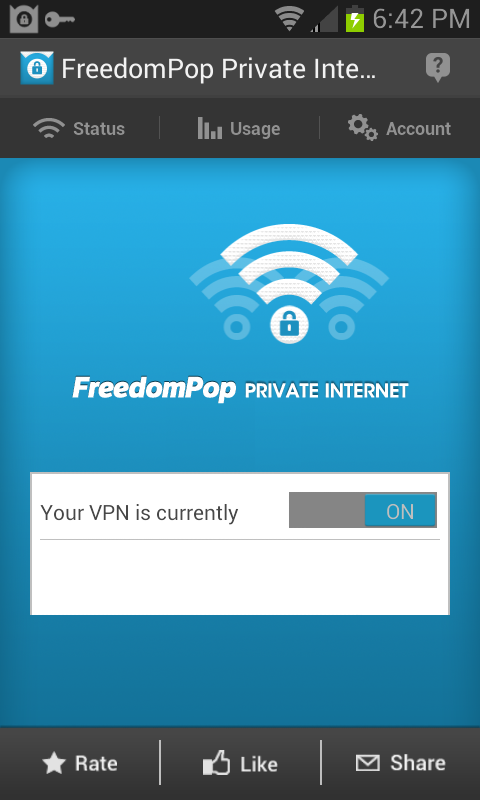Toggle the VPN ON switch
Image resolution: width=480 pixels, height=800 pixels.
point(400,511)
